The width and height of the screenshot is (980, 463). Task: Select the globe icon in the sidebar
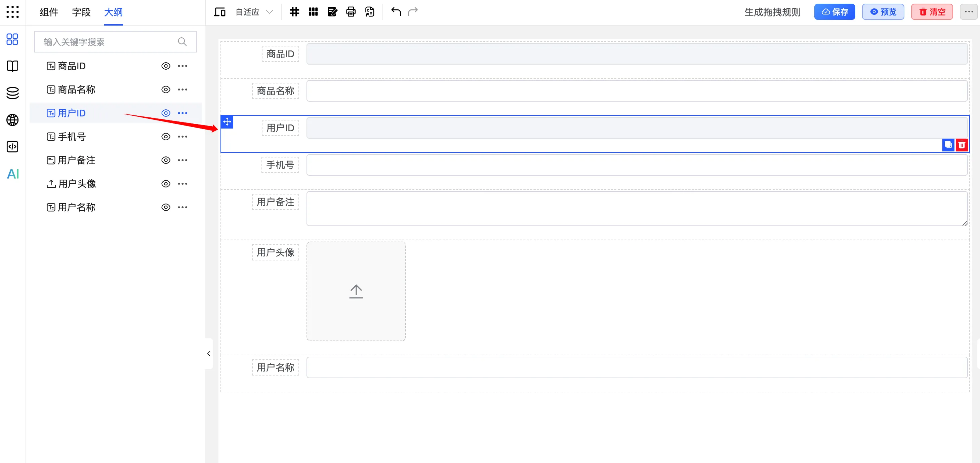pyautogui.click(x=12, y=119)
